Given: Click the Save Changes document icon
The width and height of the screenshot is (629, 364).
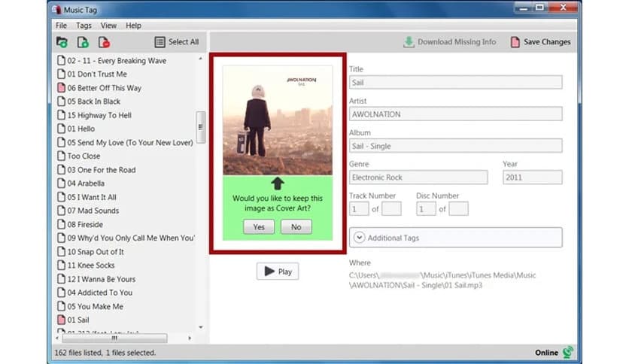Looking at the screenshot, I should [x=515, y=41].
